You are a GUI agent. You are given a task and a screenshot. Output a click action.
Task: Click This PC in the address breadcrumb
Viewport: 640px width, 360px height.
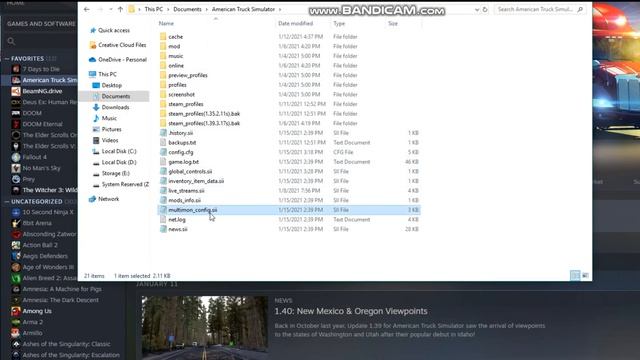153,9
